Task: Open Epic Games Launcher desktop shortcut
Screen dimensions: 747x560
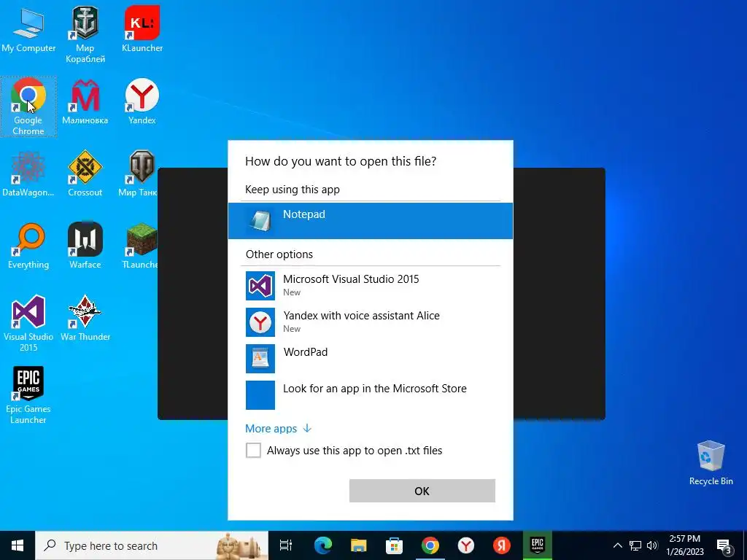Action: pyautogui.click(x=28, y=395)
